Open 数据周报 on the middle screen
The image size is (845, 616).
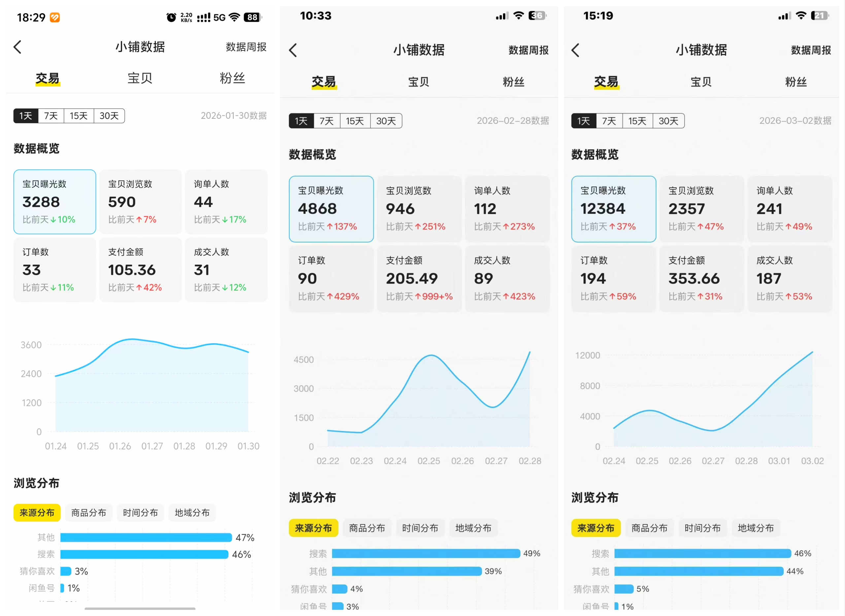click(x=528, y=49)
